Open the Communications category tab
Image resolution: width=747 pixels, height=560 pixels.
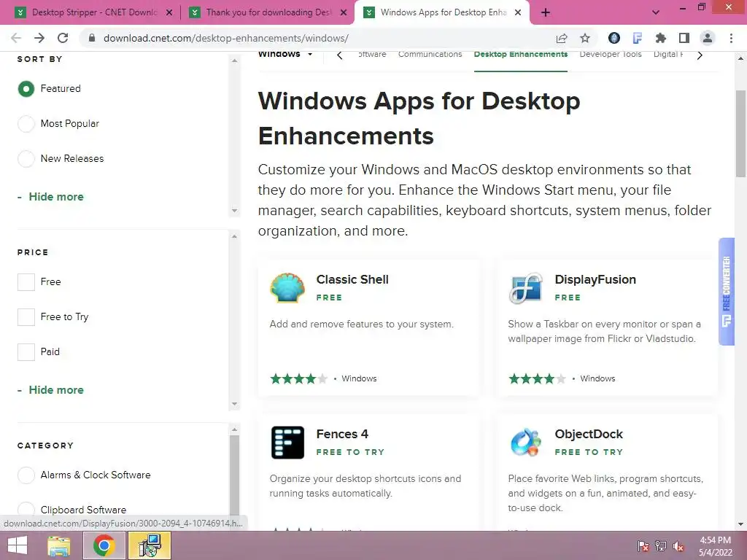click(x=430, y=54)
